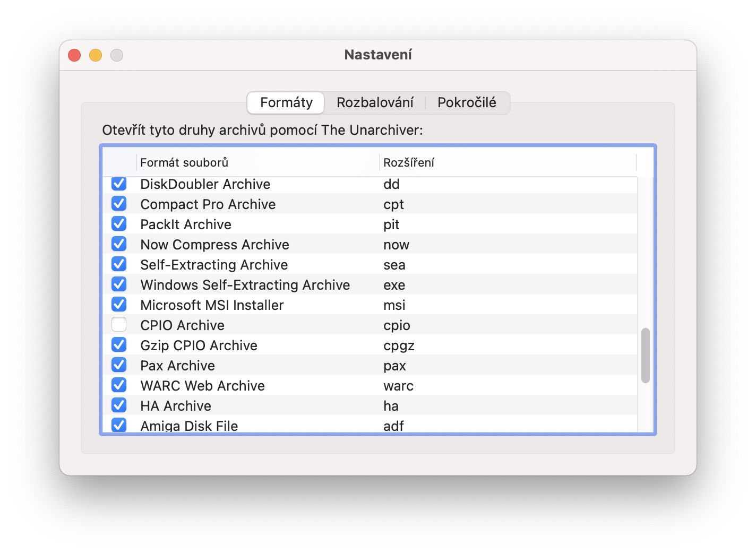
Task: Toggle the PackIt Archive checkbox
Action: pyautogui.click(x=119, y=224)
